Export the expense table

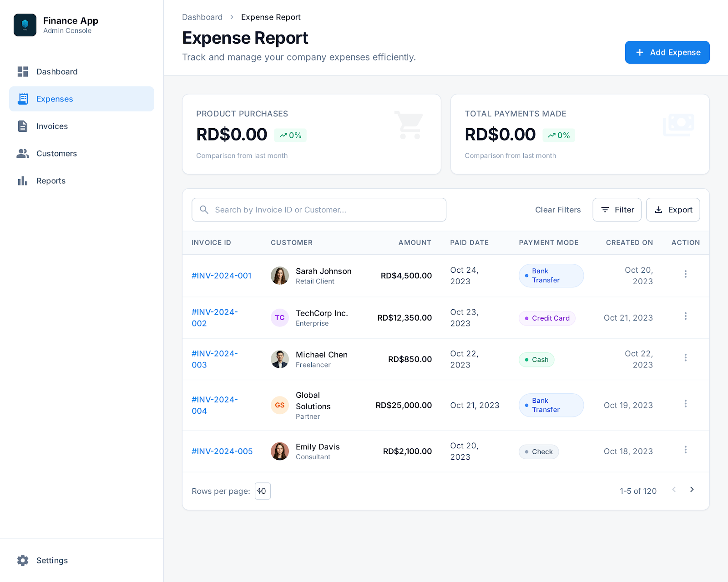(x=672, y=210)
